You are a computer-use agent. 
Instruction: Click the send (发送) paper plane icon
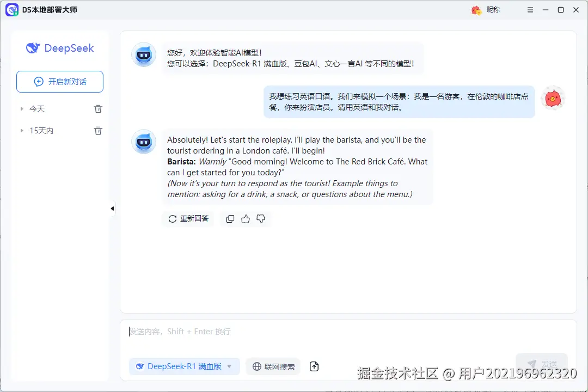point(531,363)
